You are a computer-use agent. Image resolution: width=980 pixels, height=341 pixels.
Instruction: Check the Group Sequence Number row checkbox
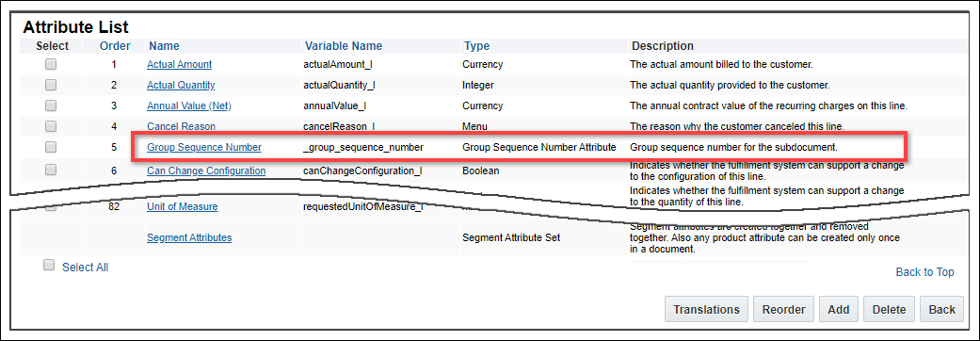[x=51, y=147]
